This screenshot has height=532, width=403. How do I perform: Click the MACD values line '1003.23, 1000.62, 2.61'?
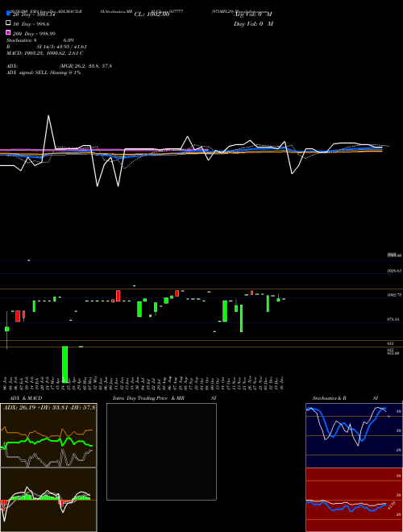pos(45,53)
